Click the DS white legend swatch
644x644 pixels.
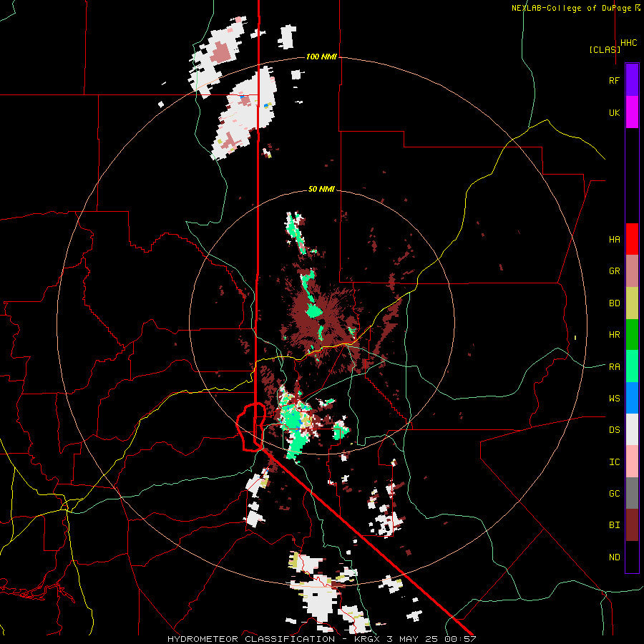(632, 429)
